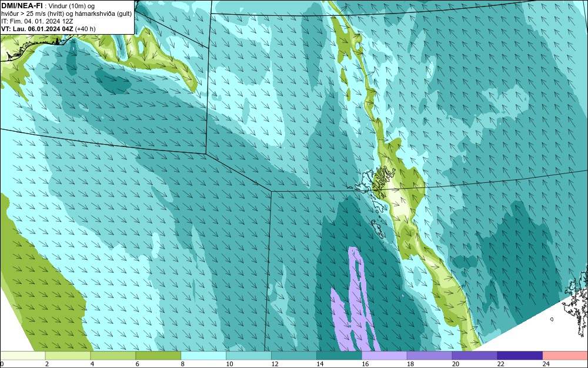The height and width of the screenshot is (368, 588).
Task: Click the "22" legend scale label
Action: click(501, 364)
